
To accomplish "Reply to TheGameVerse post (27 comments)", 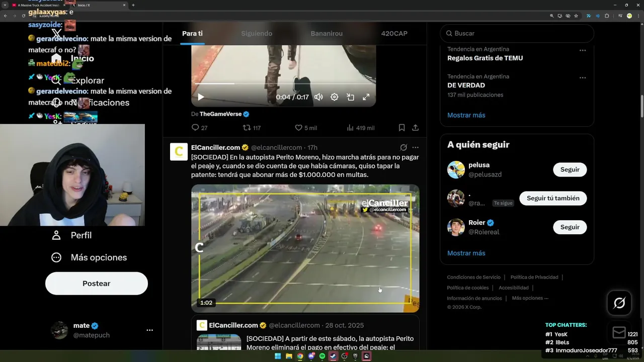I will coord(199,128).
